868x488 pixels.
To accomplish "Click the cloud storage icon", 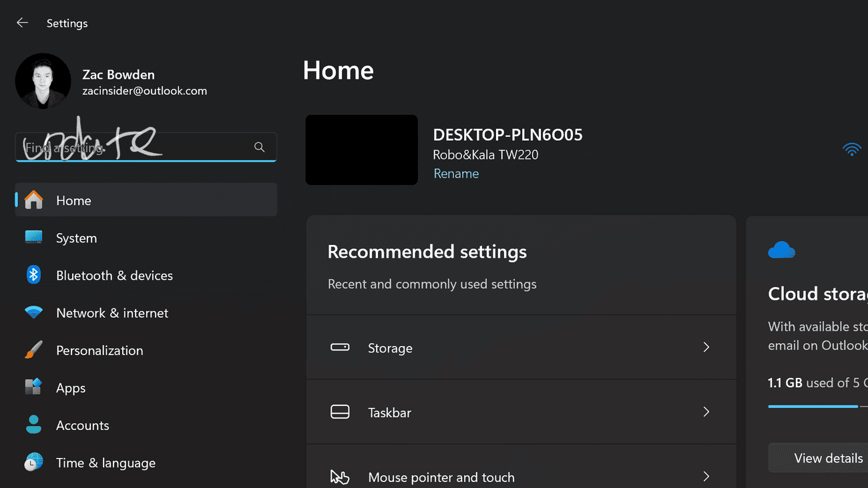I will tap(781, 250).
